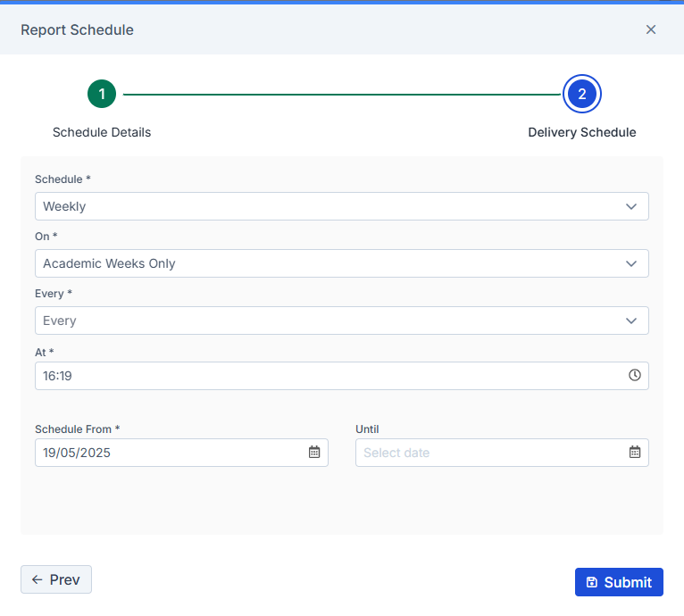This screenshot has width=684, height=616.
Task: Open the Every dropdown field
Action: tap(342, 320)
